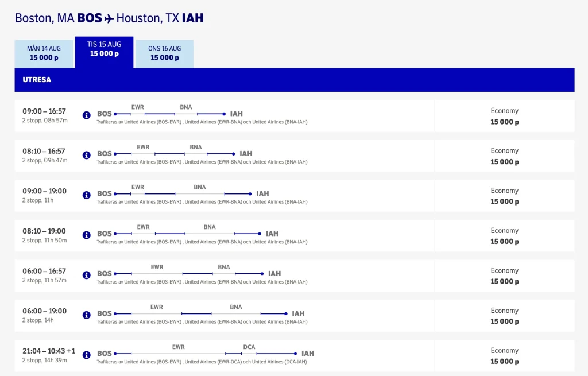Open info icon for 08:10 – 16:57 flight
The height and width of the screenshot is (376, 588).
pyautogui.click(x=86, y=155)
